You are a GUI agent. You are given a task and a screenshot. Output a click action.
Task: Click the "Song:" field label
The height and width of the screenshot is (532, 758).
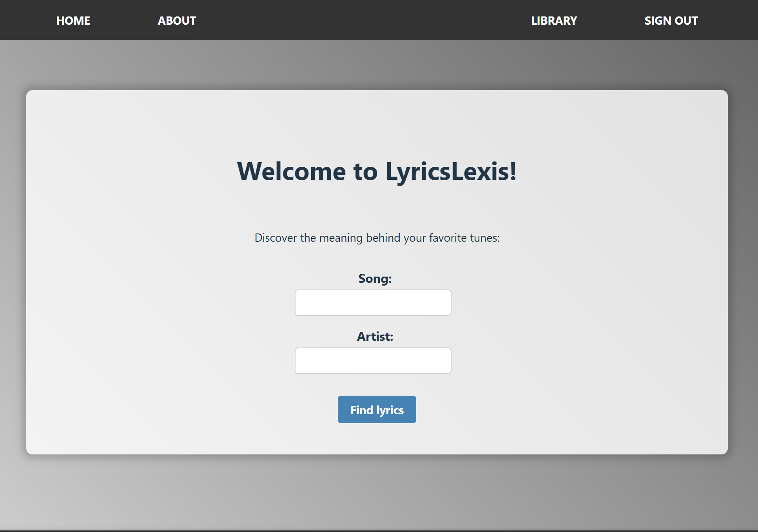coord(375,279)
